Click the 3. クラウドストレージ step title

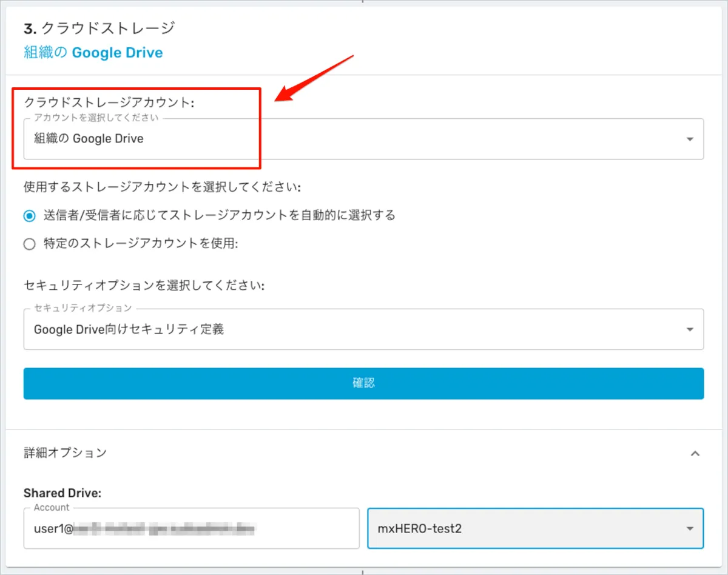[99, 27]
